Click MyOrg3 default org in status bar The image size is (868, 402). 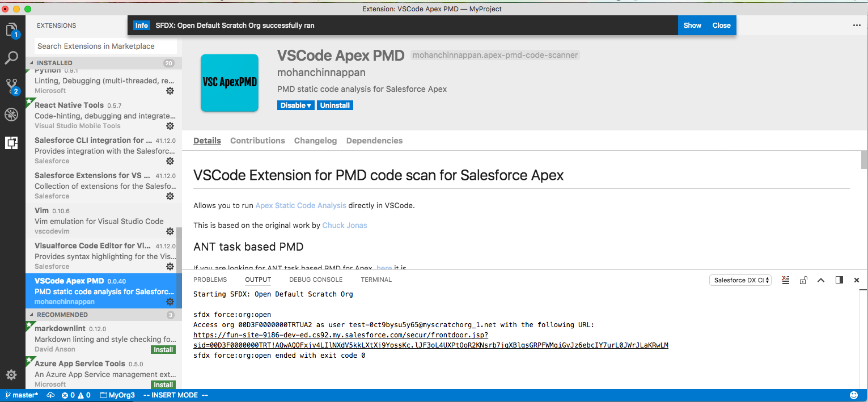117,395
